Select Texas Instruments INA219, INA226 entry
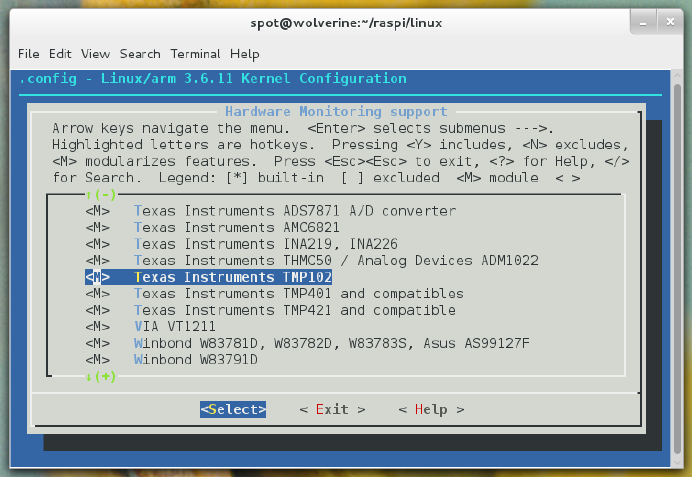The image size is (692, 477). pos(266,244)
